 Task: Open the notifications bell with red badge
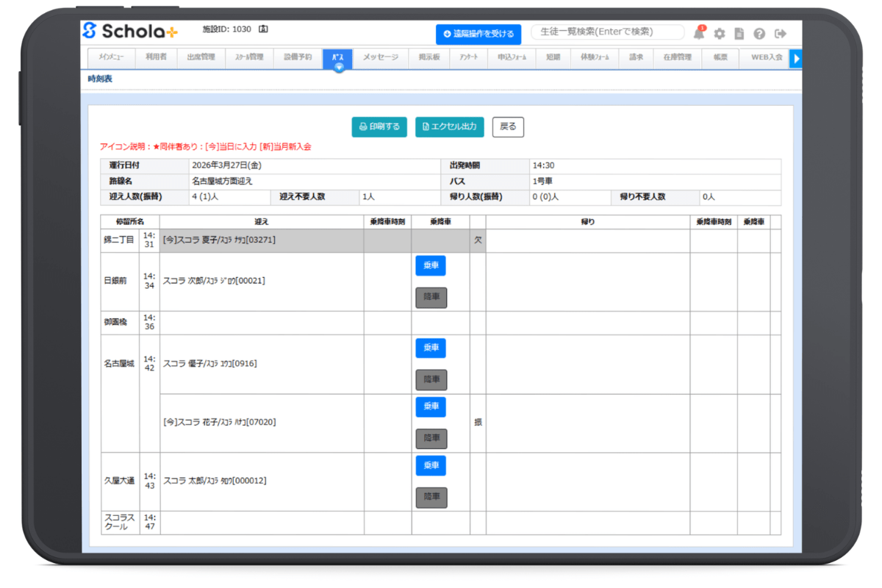point(698,34)
